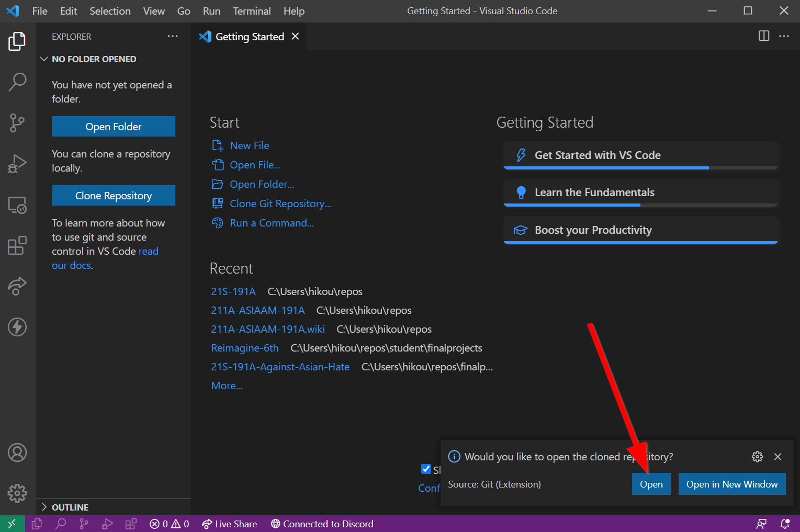
Task: Open the Live Share view icon
Action: 17,286
